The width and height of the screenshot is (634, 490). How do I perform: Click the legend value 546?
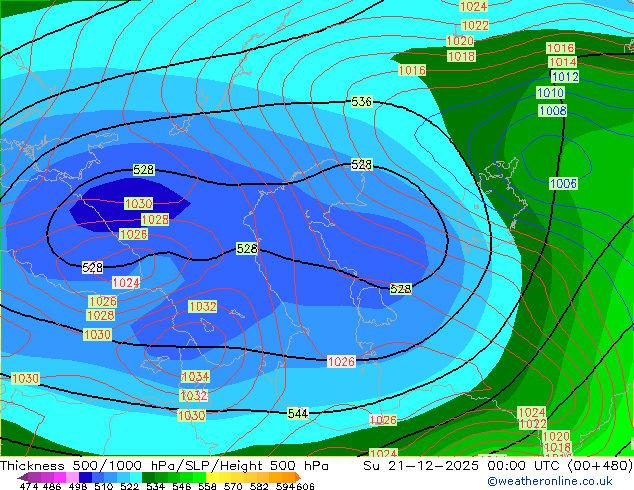(181, 486)
